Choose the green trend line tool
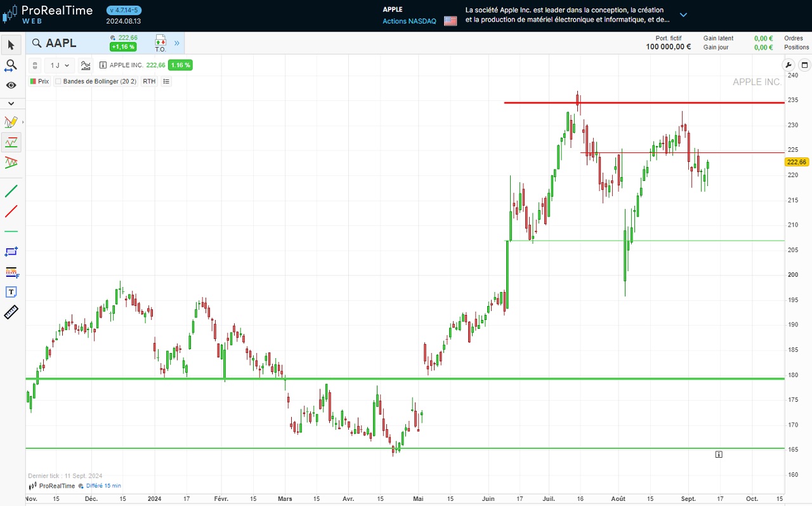The height and width of the screenshot is (506, 812). click(x=11, y=190)
